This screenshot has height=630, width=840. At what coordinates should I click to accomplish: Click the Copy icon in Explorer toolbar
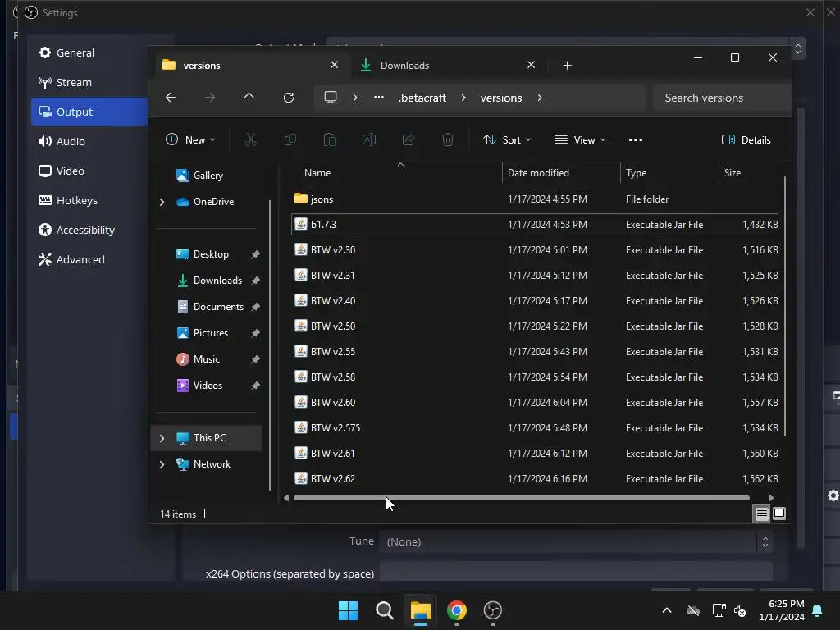[x=290, y=139]
